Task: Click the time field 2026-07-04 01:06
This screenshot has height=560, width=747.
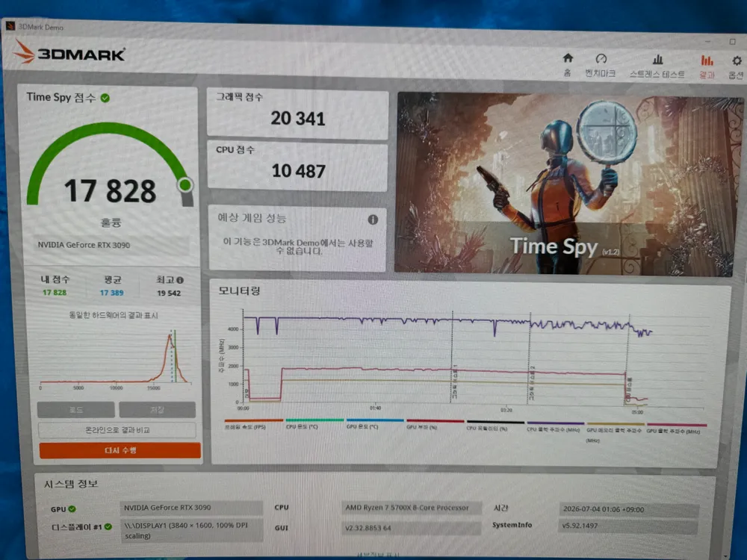Action: tap(628, 509)
